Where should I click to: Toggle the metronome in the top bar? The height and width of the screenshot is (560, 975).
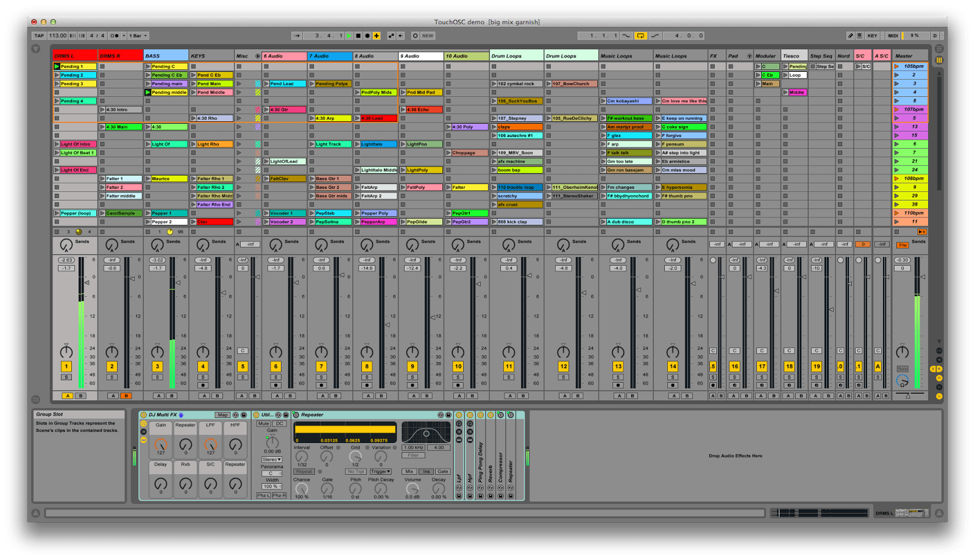116,36
